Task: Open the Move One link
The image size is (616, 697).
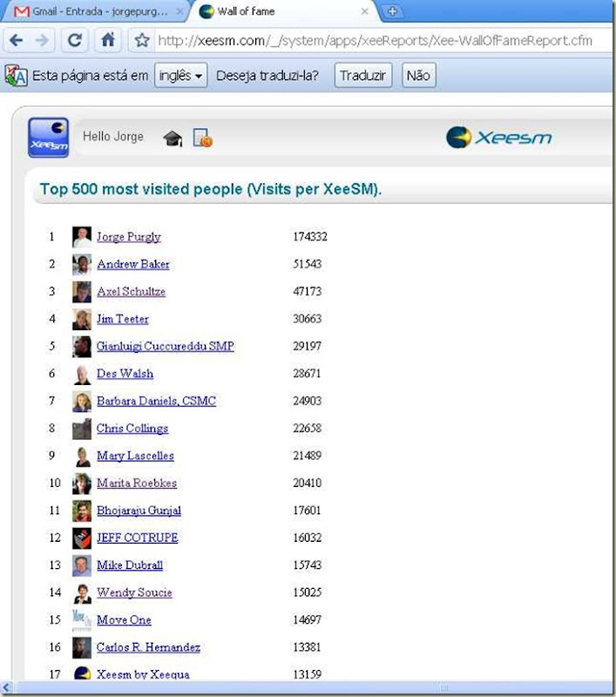Action: [124, 620]
